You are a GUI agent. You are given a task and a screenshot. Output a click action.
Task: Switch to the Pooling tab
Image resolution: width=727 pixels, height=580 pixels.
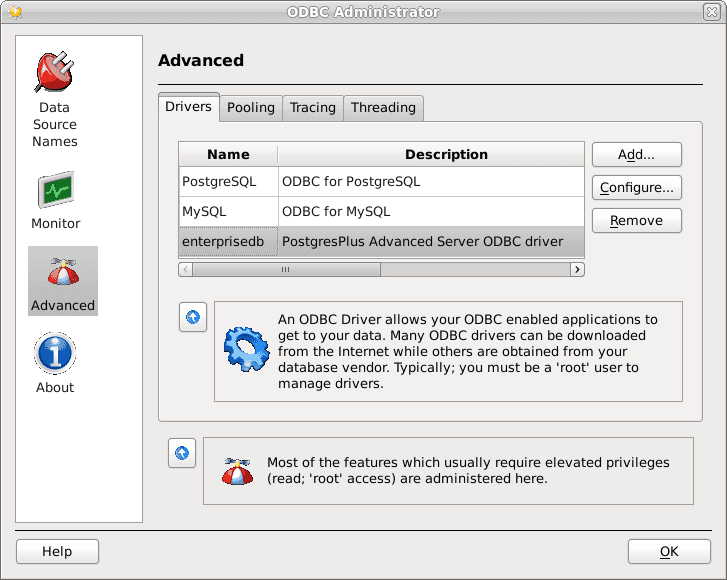[x=250, y=108]
